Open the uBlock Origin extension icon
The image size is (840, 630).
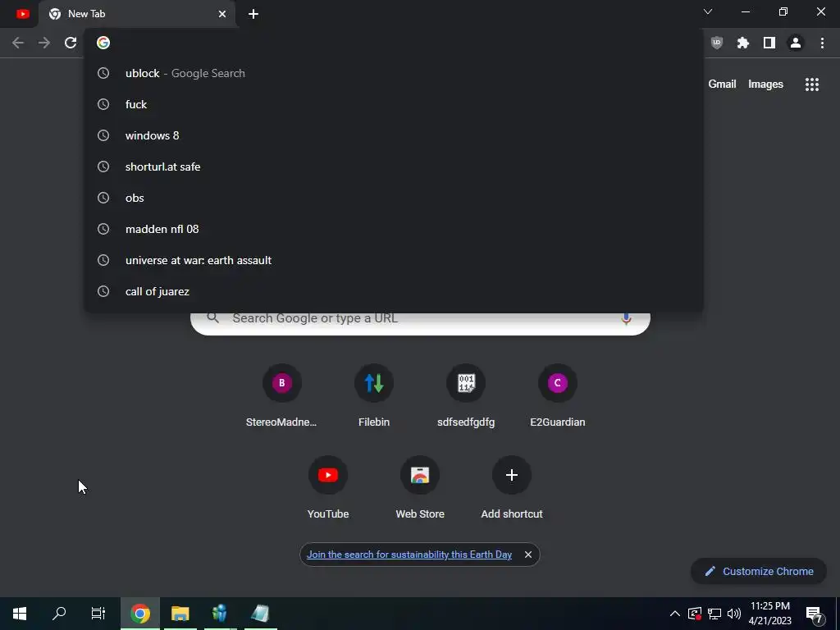pyautogui.click(x=716, y=43)
